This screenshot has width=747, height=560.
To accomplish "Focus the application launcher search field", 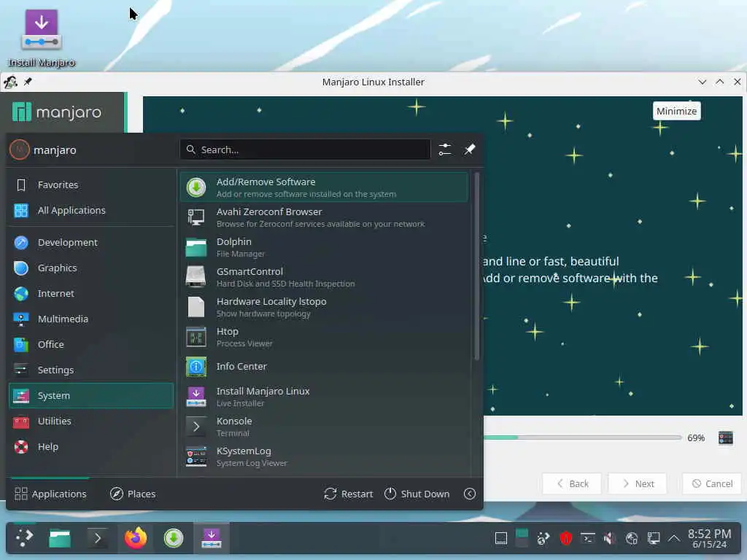I will [305, 149].
